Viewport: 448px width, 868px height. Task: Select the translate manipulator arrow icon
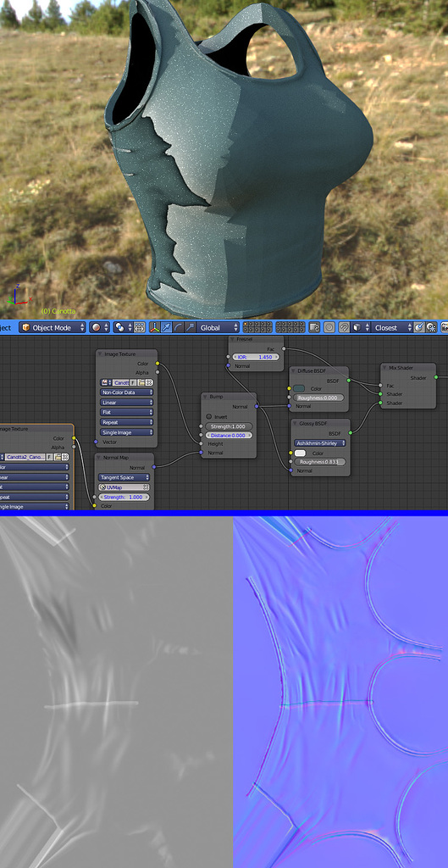(x=166, y=328)
